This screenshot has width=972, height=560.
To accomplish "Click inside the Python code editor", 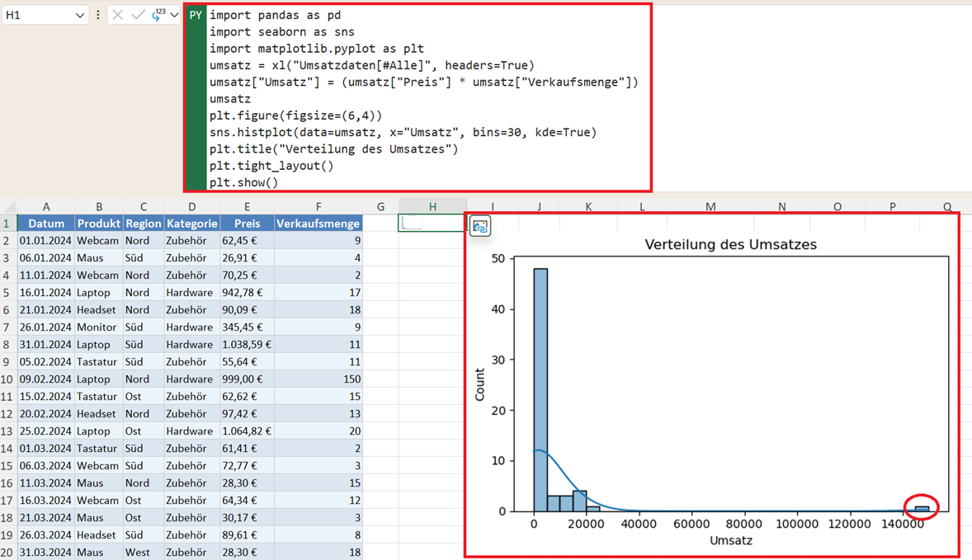I will click(x=427, y=98).
